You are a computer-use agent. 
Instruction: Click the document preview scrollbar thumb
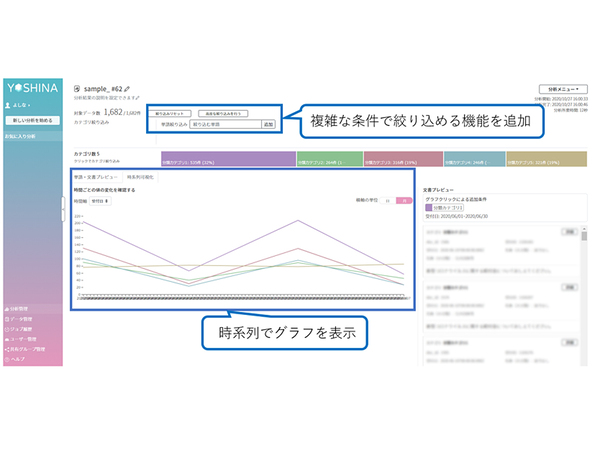(584, 236)
